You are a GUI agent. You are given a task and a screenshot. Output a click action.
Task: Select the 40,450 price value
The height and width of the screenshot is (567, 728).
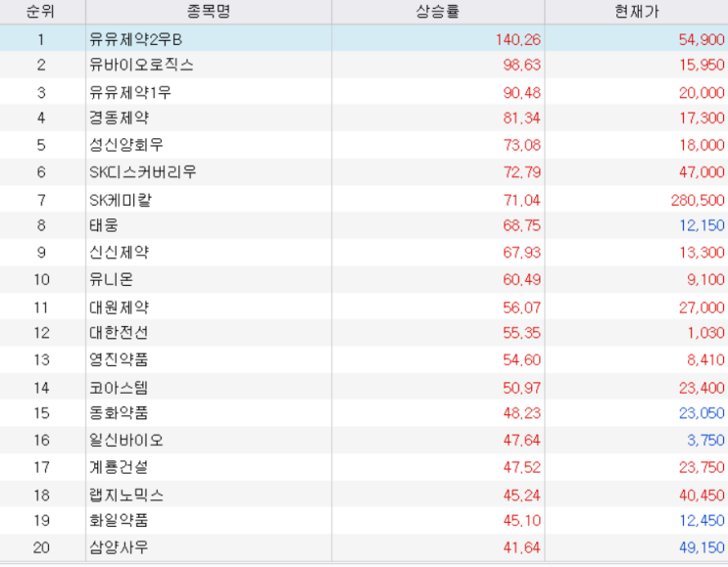coord(702,496)
